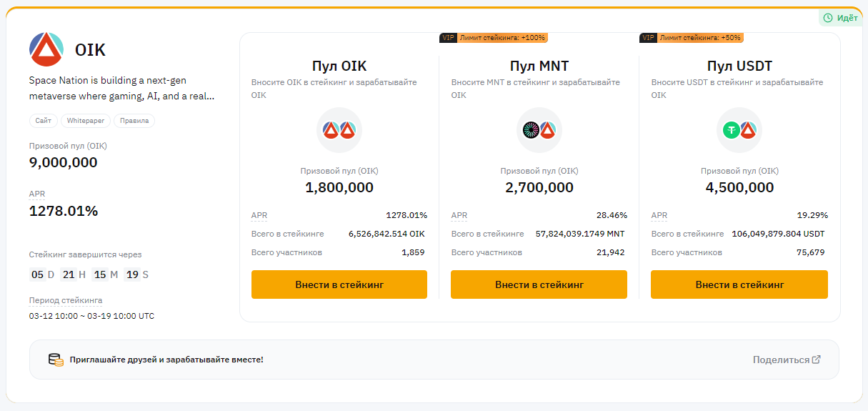Open the Правила rules tag

(134, 121)
